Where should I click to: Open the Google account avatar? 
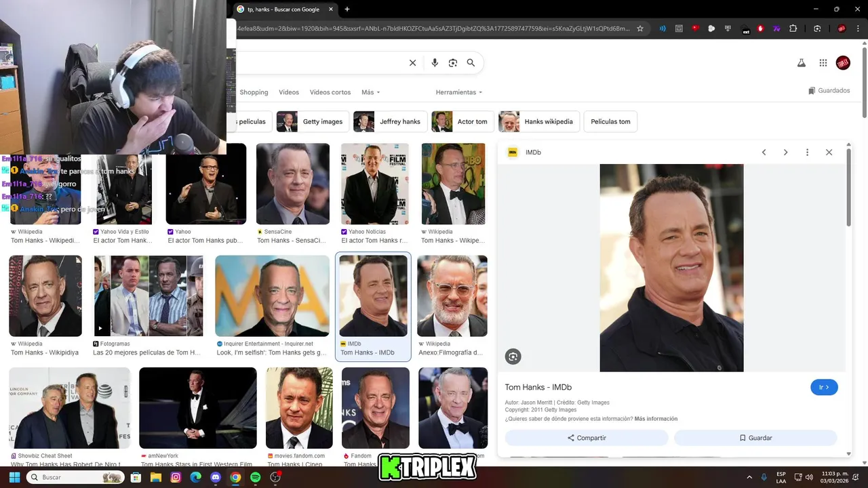(843, 63)
